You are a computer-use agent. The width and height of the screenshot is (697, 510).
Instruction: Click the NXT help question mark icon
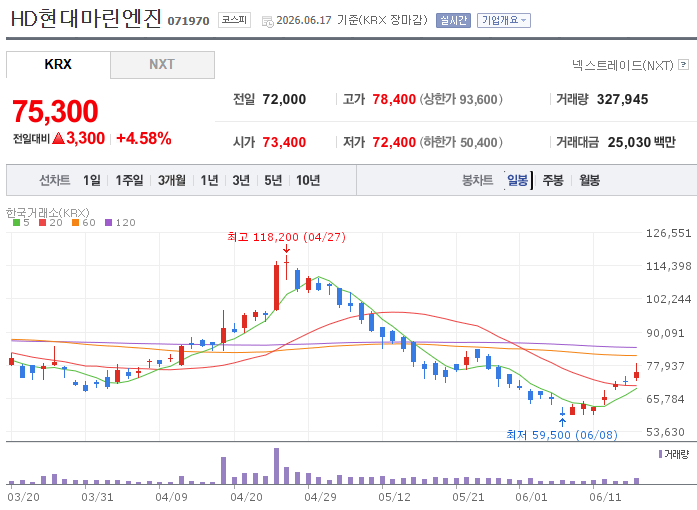pos(684,65)
